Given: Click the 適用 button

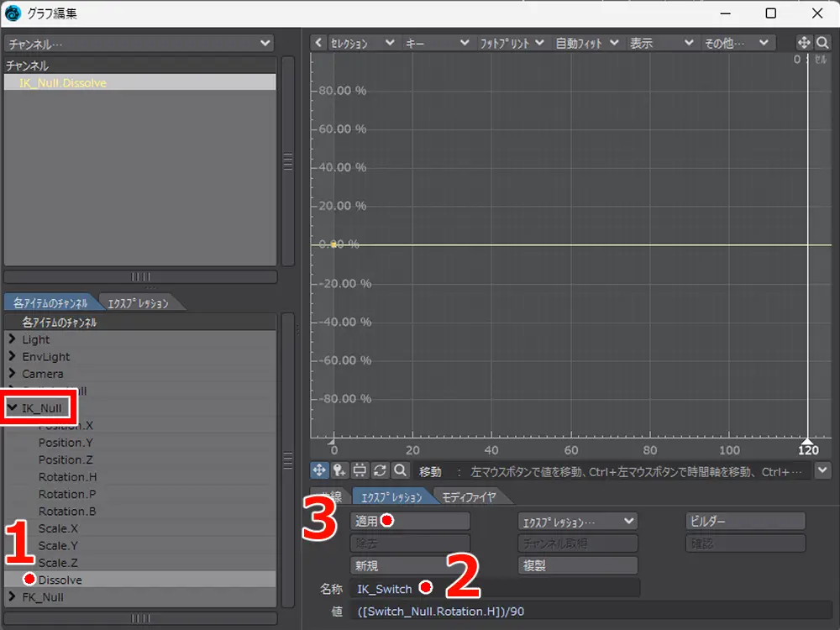Looking at the screenshot, I should point(409,522).
